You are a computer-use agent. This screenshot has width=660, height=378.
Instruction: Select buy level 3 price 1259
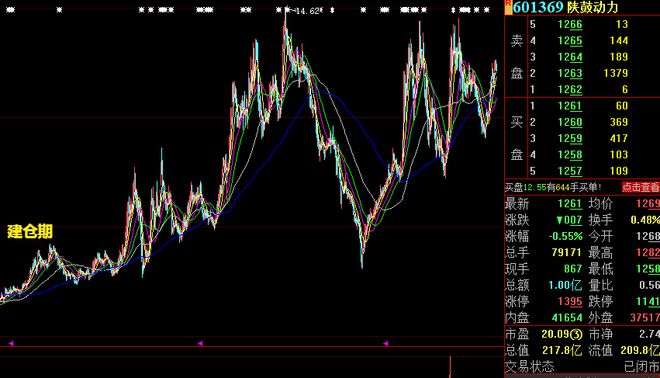click(x=570, y=138)
